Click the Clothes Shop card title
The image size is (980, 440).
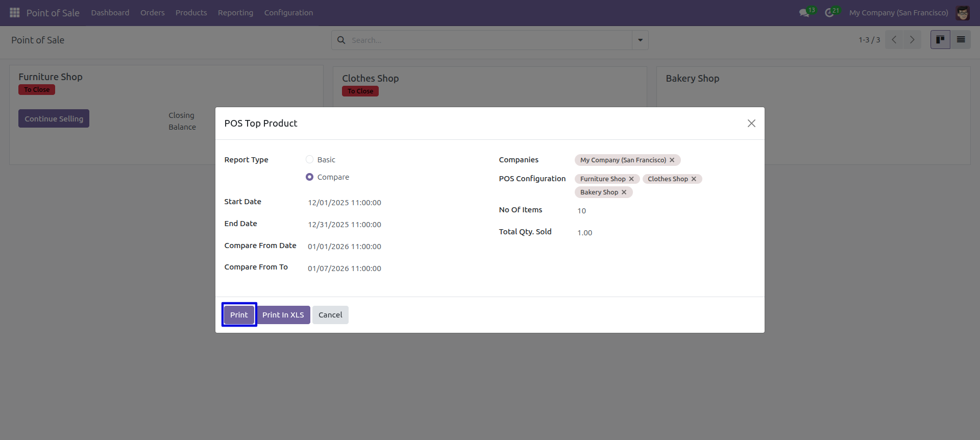coord(371,79)
